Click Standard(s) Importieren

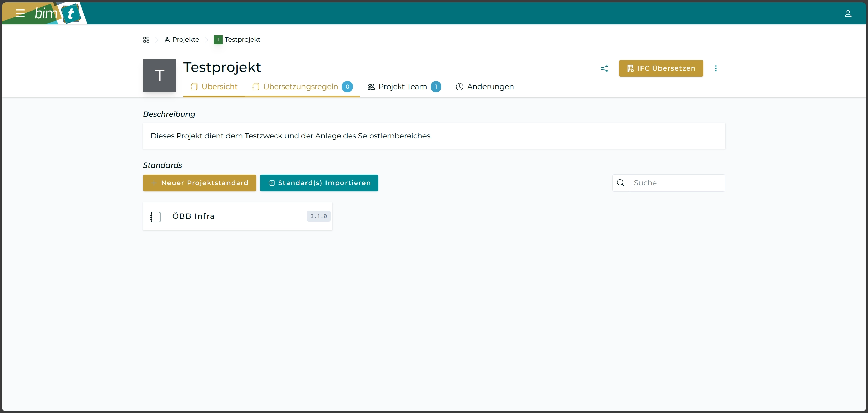319,183
